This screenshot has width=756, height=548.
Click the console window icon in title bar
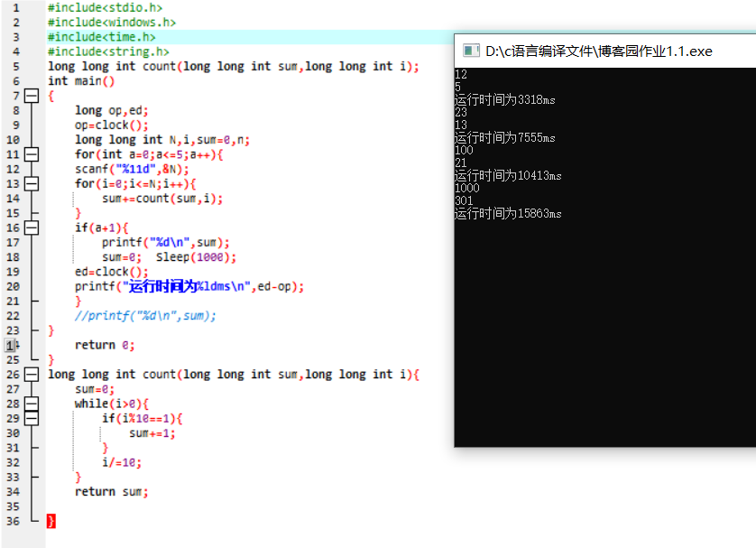tap(471, 51)
